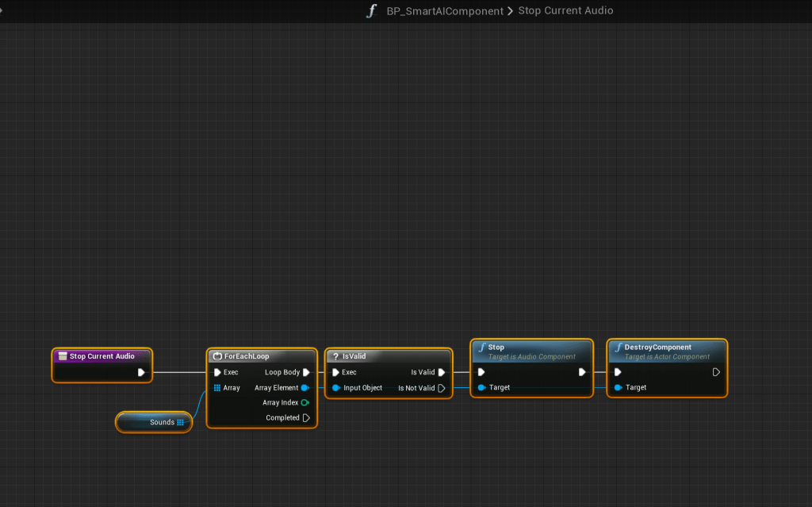812x507 pixels.
Task: Click the DestroyComponent exec output pin
Action: (x=716, y=372)
